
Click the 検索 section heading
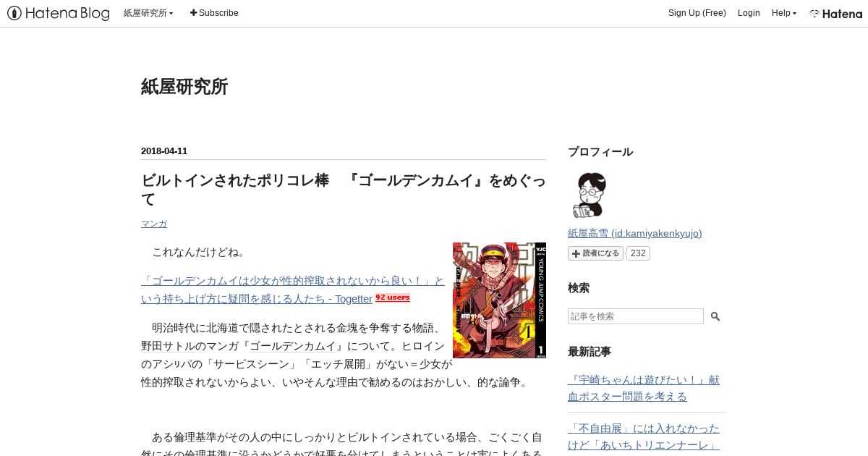579,288
